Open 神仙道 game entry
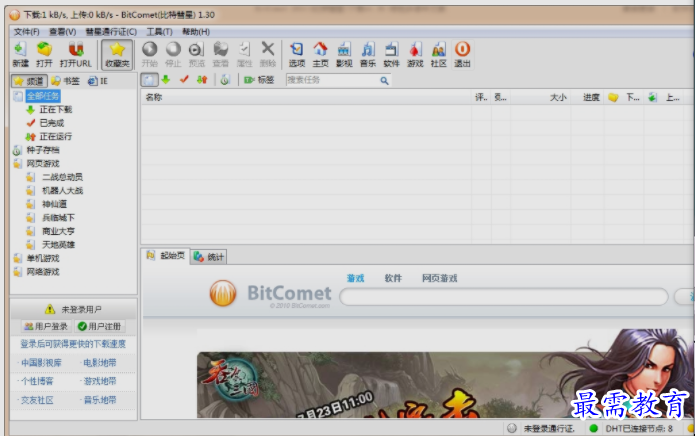 point(54,204)
